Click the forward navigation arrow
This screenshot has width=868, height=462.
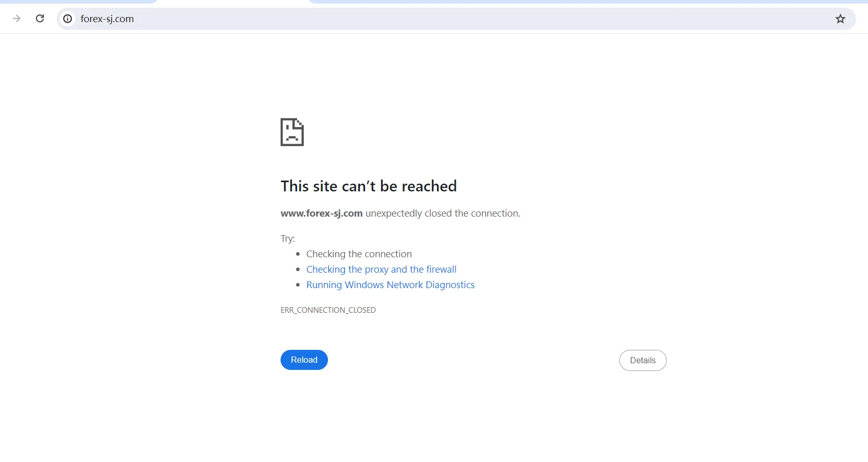16,19
